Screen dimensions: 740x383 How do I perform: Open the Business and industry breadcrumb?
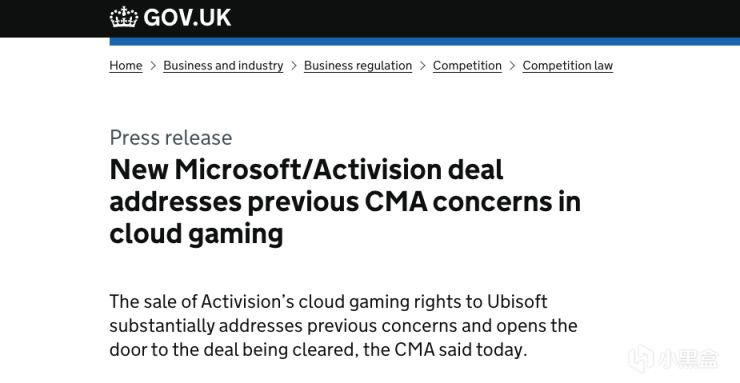coord(223,66)
